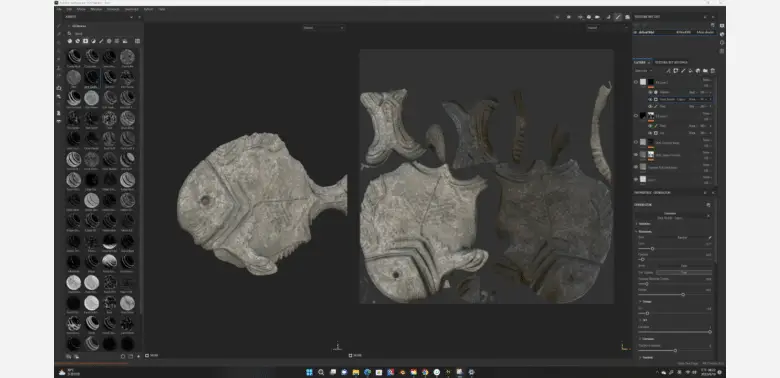Select the Eraser tool in left toolbar
780x378 pixels.
pos(58,34)
